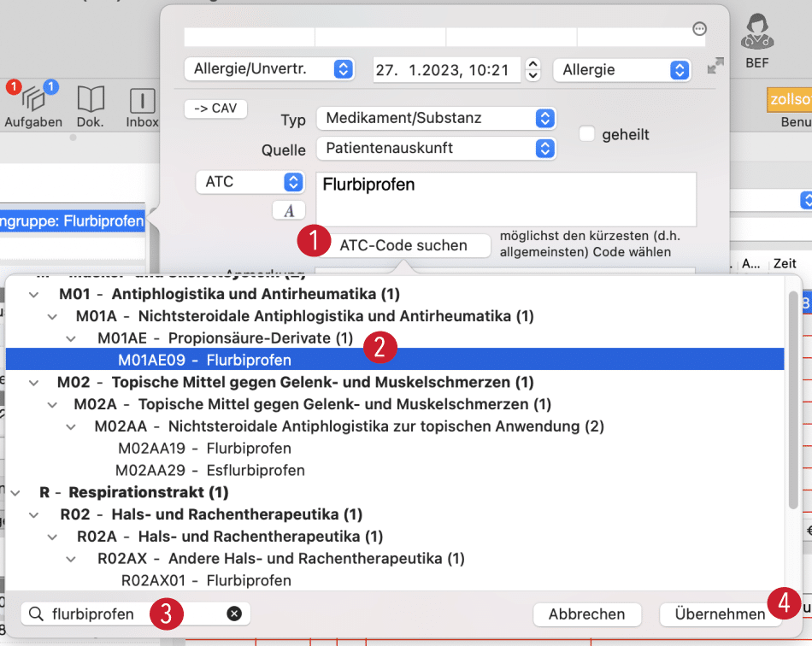The height and width of the screenshot is (646, 812).
Task: Select M01AE - Propionsäure-Derivate row
Action: (x=395, y=338)
